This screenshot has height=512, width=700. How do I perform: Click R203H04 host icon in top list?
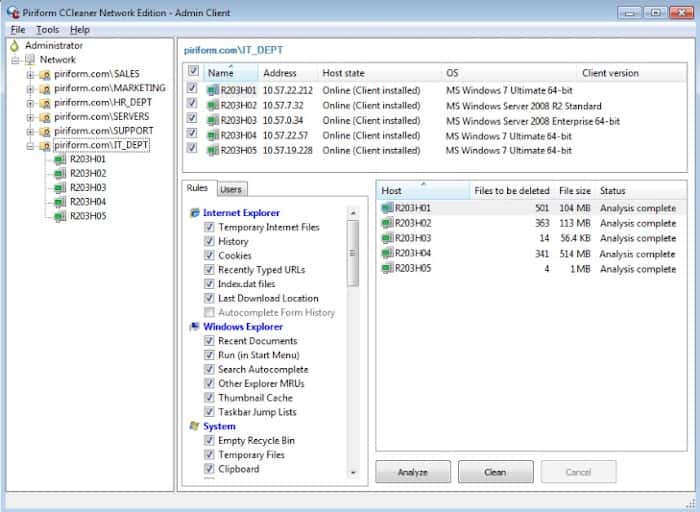[x=212, y=136]
